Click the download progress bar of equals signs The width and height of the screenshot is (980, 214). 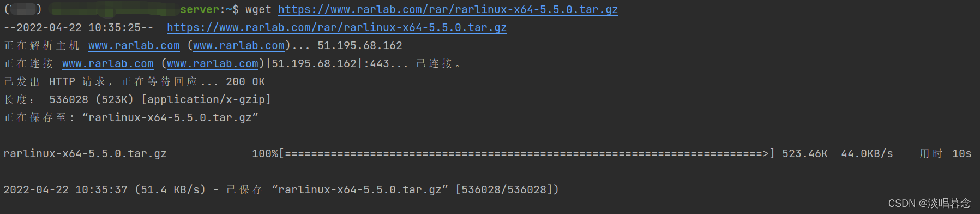click(x=527, y=154)
